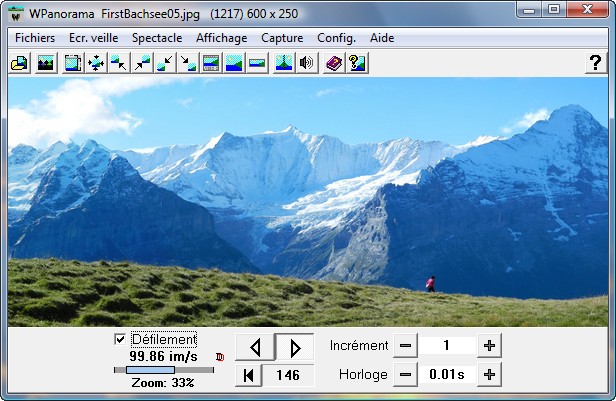Click the upper-left arrow positioning icon
616x401 pixels.
point(119,64)
